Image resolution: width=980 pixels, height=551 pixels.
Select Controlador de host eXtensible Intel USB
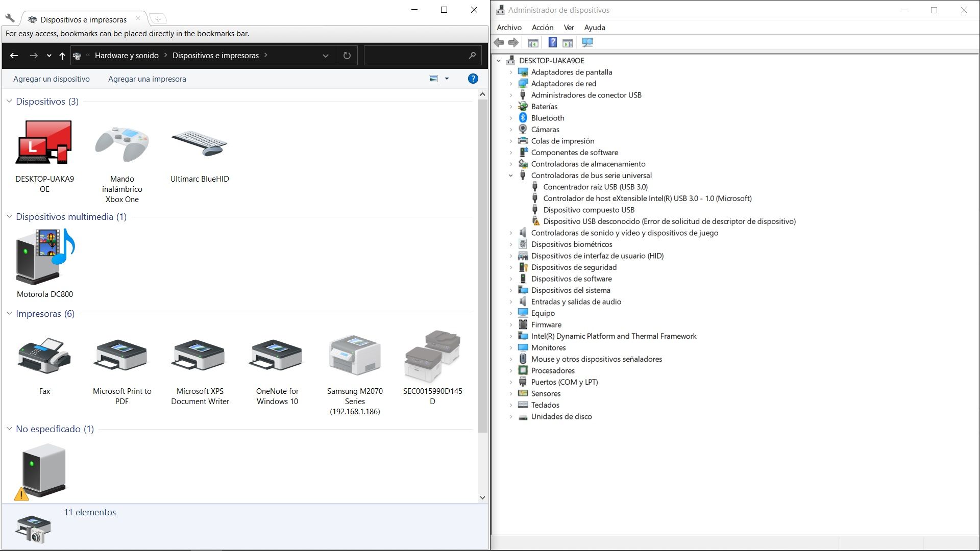(647, 198)
